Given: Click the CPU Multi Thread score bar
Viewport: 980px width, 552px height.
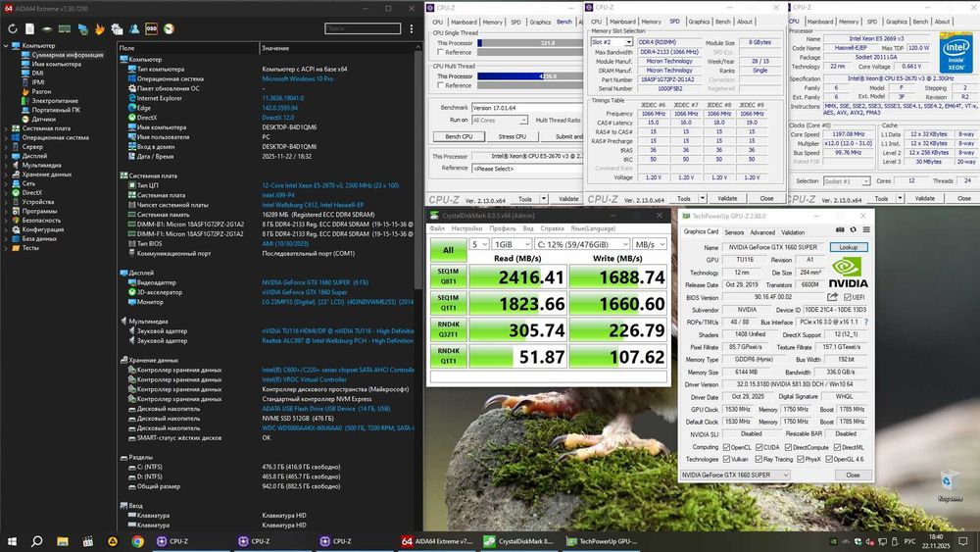Looking at the screenshot, I should pos(530,76).
